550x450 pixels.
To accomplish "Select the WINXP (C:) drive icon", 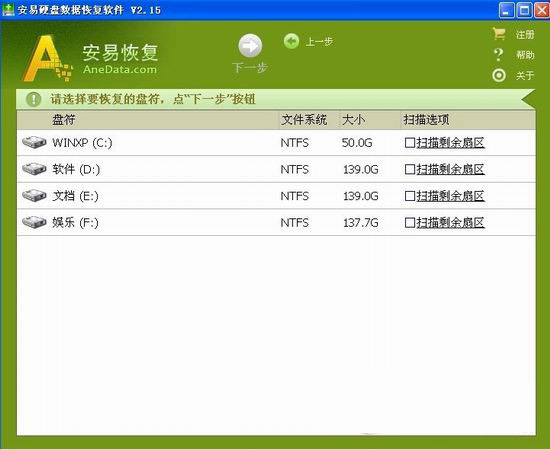I will tap(34, 142).
